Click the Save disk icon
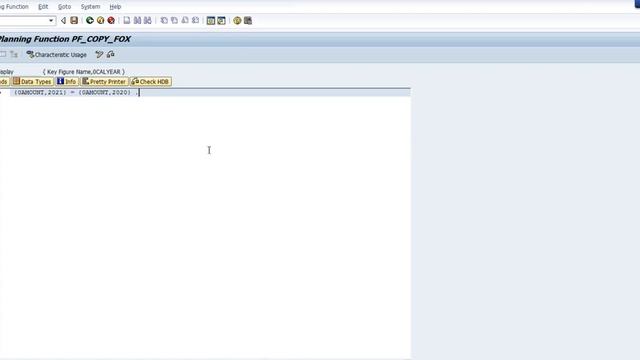640x360 pixels. point(74,20)
